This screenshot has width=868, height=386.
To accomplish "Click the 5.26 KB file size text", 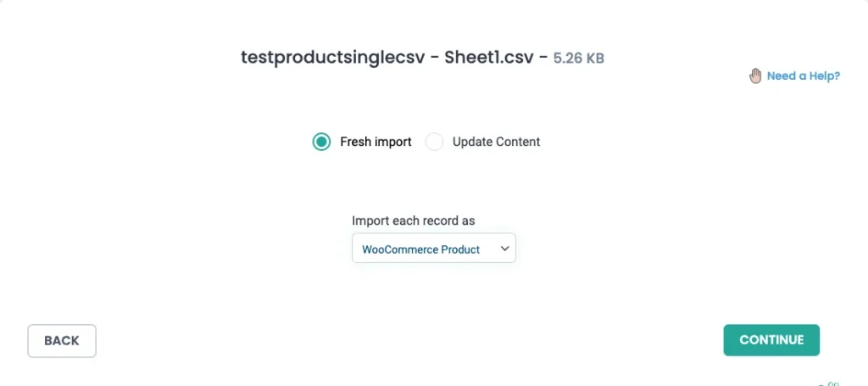I will pos(579,59).
